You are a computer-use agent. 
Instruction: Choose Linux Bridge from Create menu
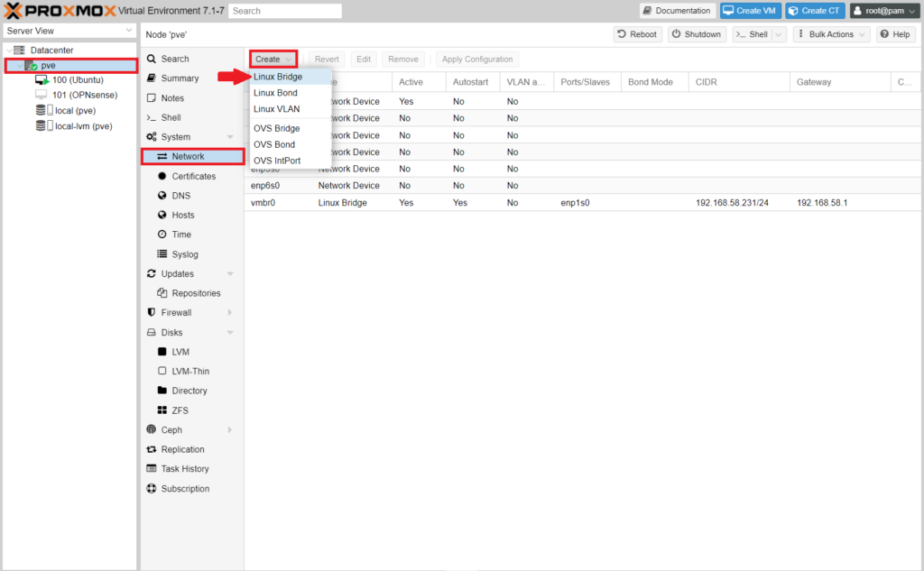(290, 77)
